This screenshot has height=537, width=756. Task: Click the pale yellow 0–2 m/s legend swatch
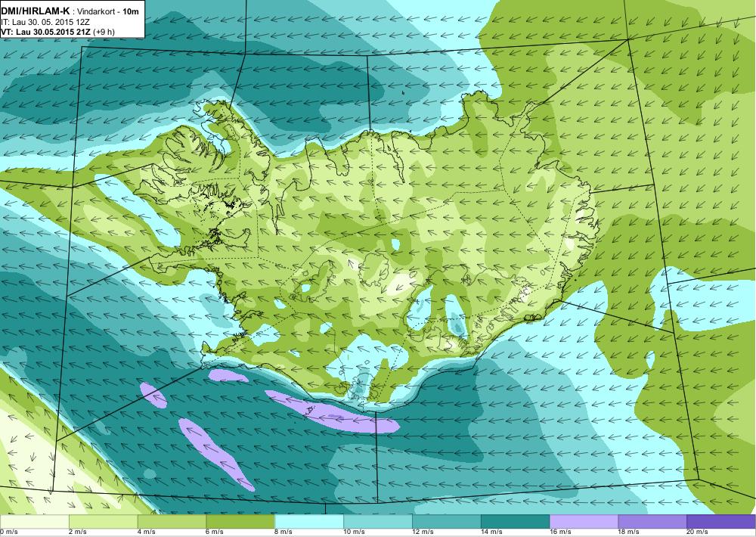pos(34,522)
